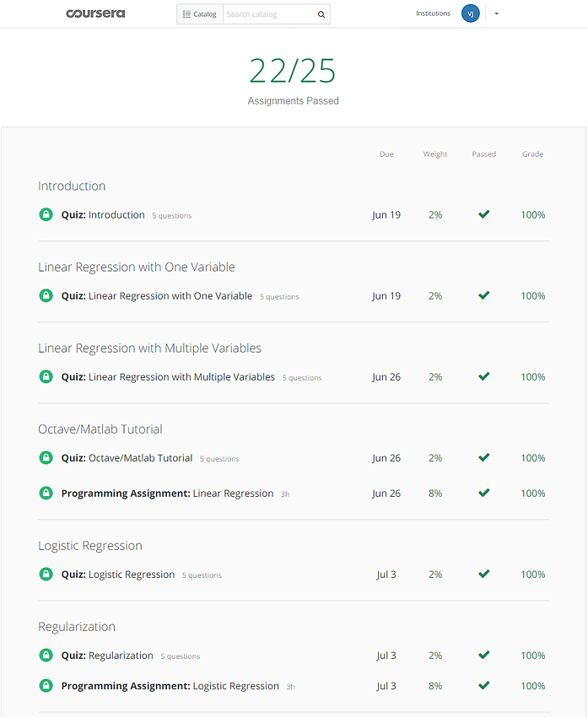Open Programming Assignment: Logistic Regression
The image size is (588, 718).
[170, 686]
